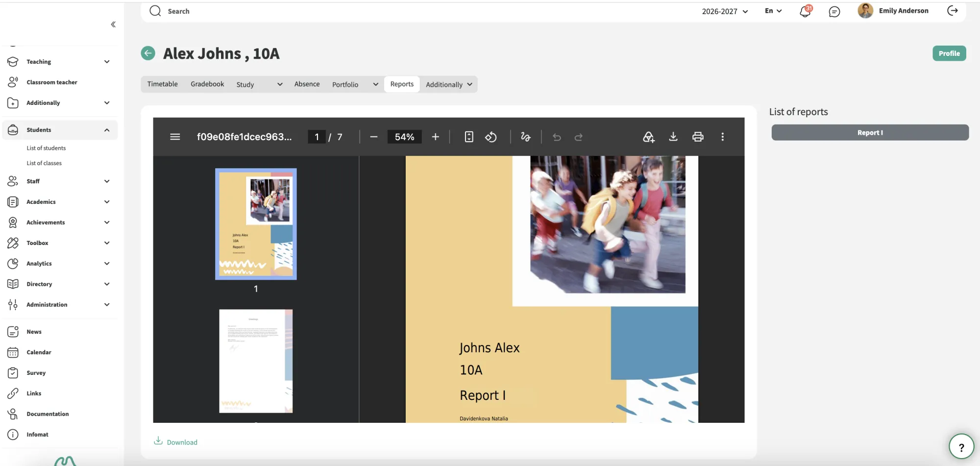Expand the Analytics sidebar section
Image resolution: width=980 pixels, height=466 pixels.
[59, 264]
